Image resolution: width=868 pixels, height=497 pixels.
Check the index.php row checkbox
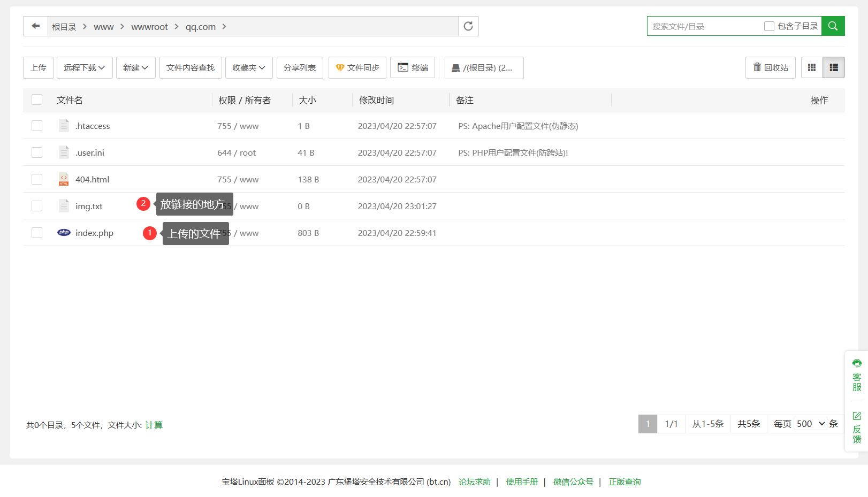pyautogui.click(x=37, y=233)
